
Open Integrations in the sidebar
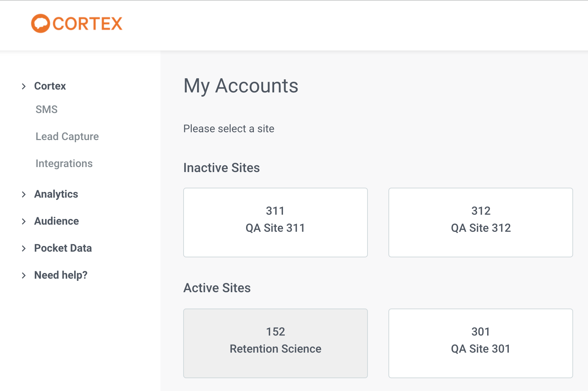(64, 164)
